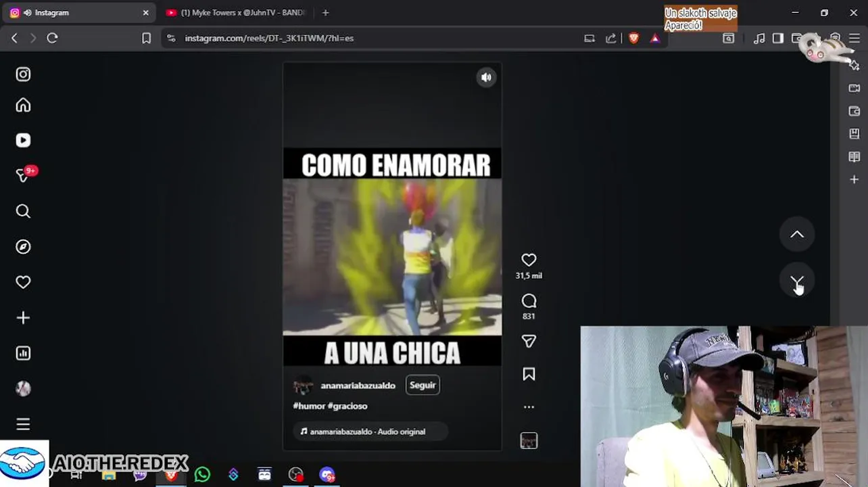Like the reel with heart icon

(529, 260)
